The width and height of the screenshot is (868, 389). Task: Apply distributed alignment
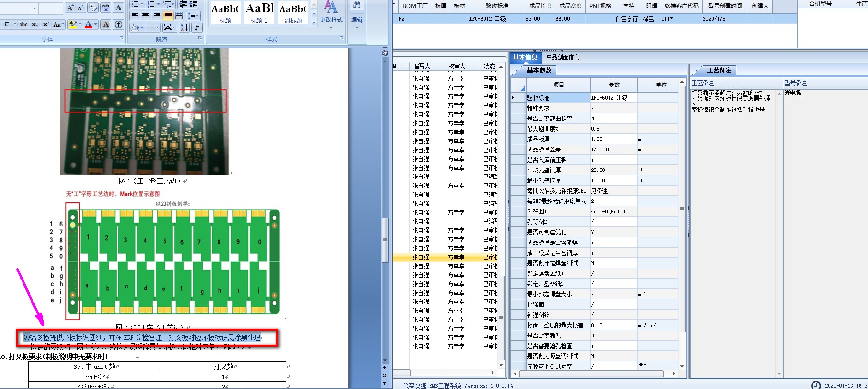coord(179,16)
